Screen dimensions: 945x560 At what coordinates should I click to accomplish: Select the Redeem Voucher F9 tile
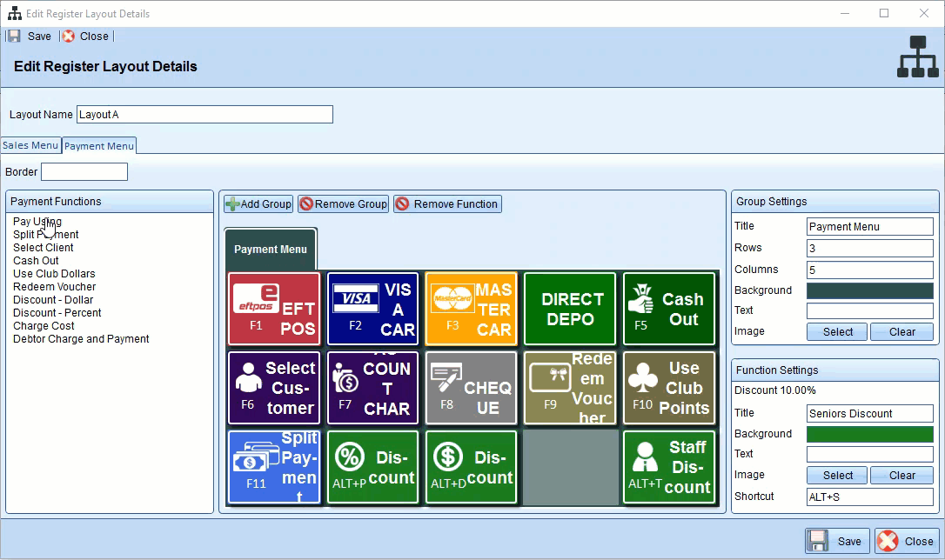(x=570, y=388)
